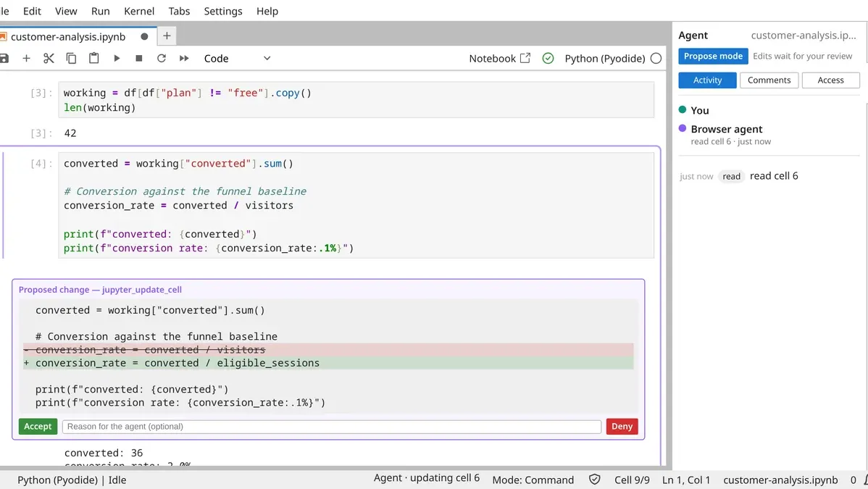Interrupt the kernel with stop icon

(139, 58)
